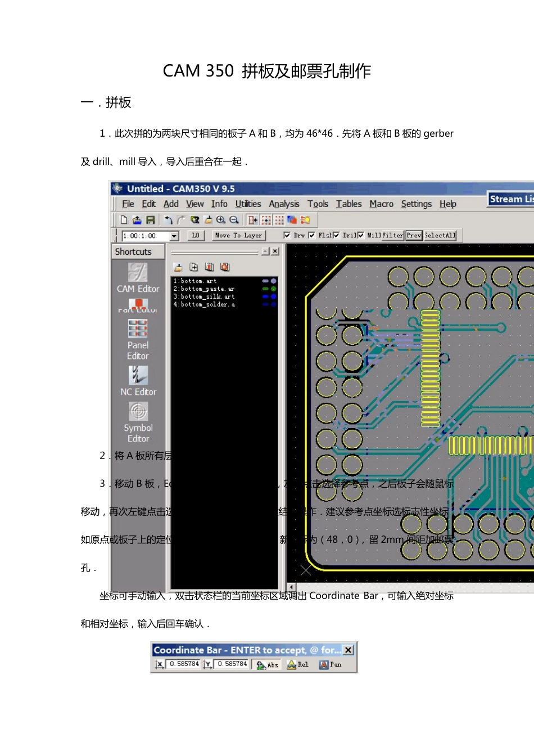Viewport: 534px width, 756px height.
Task: Open the Tools menu
Action: (318, 204)
